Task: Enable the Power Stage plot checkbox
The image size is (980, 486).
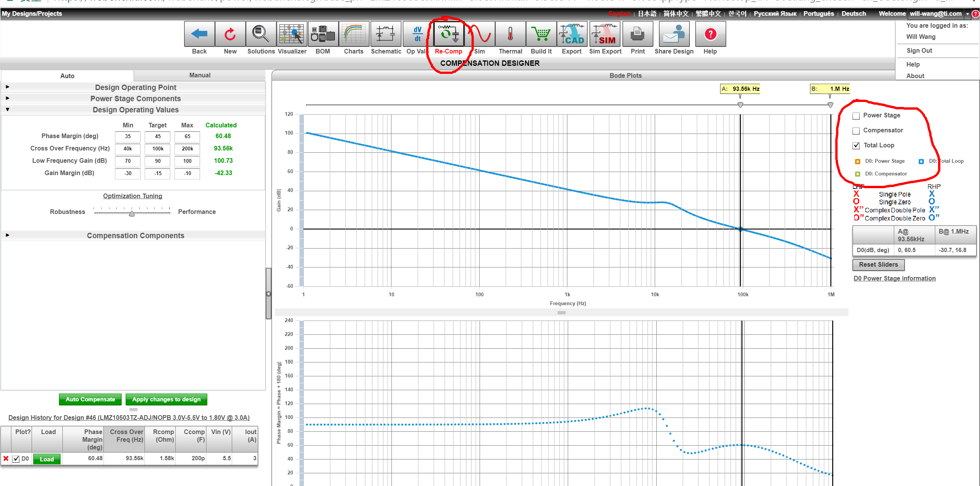Action: (x=856, y=116)
